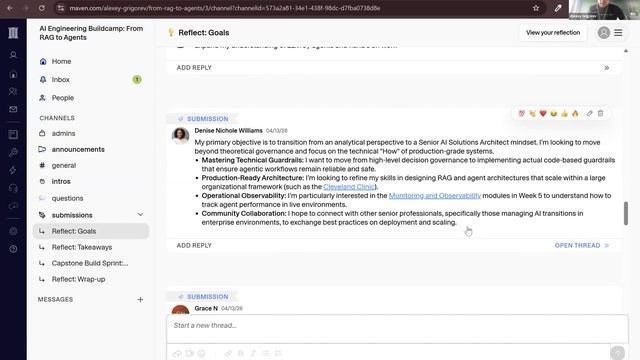Click the wrench tools icon in left rail
The image size is (640, 360).
(13, 152)
